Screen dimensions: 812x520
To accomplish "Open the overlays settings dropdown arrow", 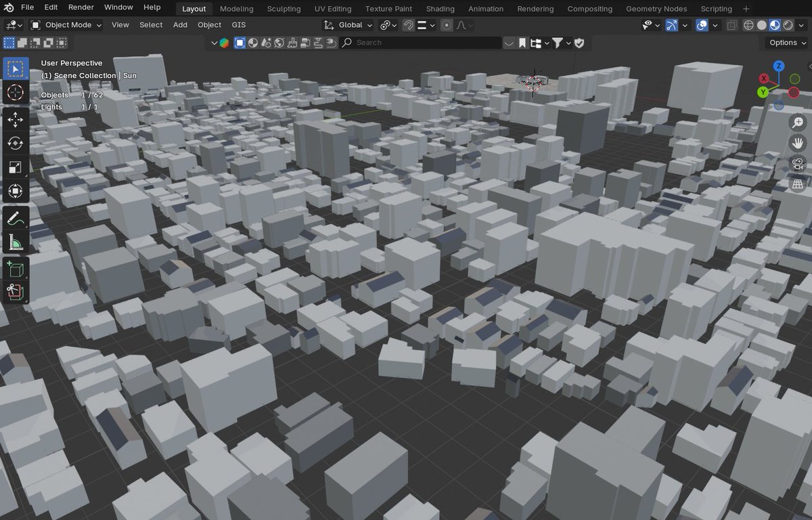I will click(715, 25).
